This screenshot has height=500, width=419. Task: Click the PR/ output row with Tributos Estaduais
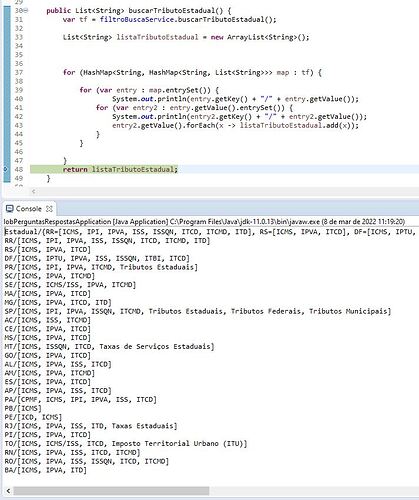point(101,267)
